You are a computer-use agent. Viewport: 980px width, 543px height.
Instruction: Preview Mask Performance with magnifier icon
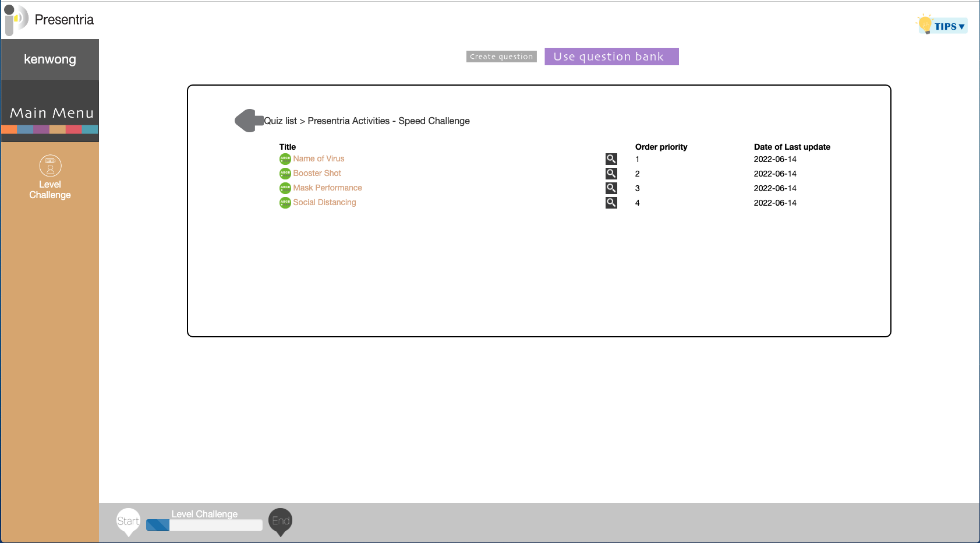point(611,188)
